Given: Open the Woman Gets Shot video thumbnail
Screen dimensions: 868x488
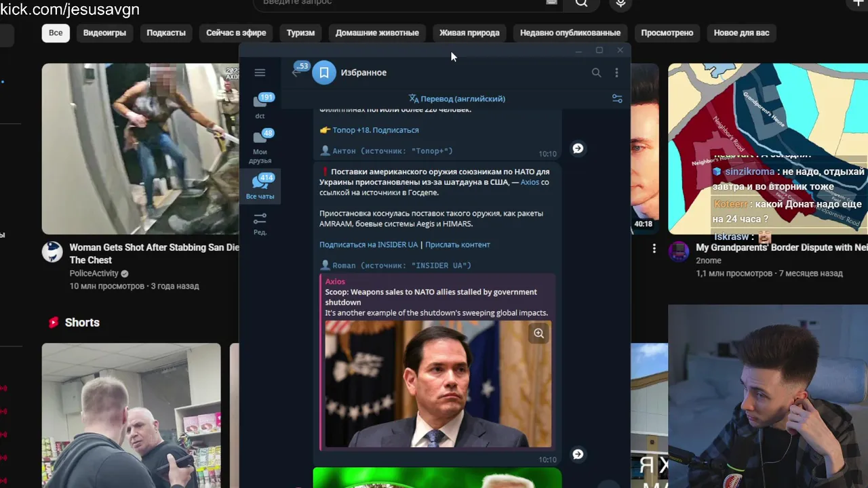Looking at the screenshot, I should (x=140, y=149).
